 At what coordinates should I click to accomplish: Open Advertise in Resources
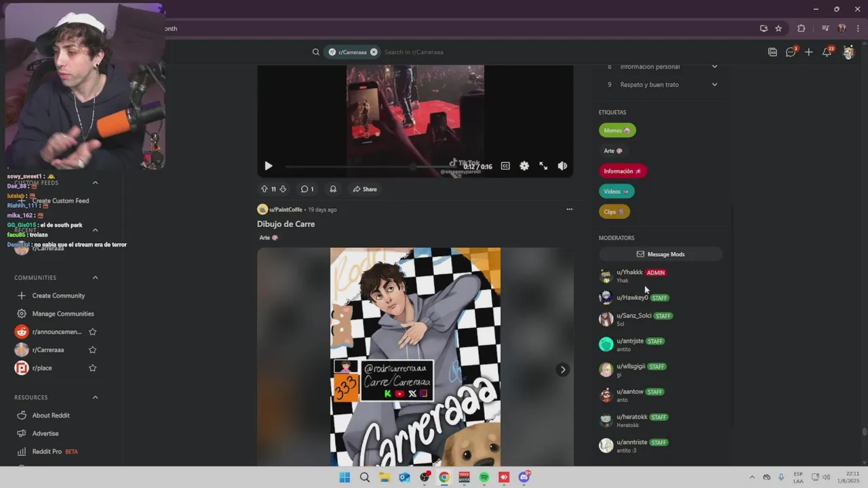pyautogui.click(x=45, y=434)
